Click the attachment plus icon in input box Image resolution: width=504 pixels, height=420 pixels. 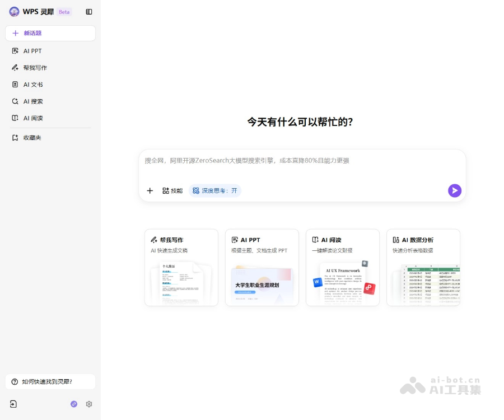(150, 190)
